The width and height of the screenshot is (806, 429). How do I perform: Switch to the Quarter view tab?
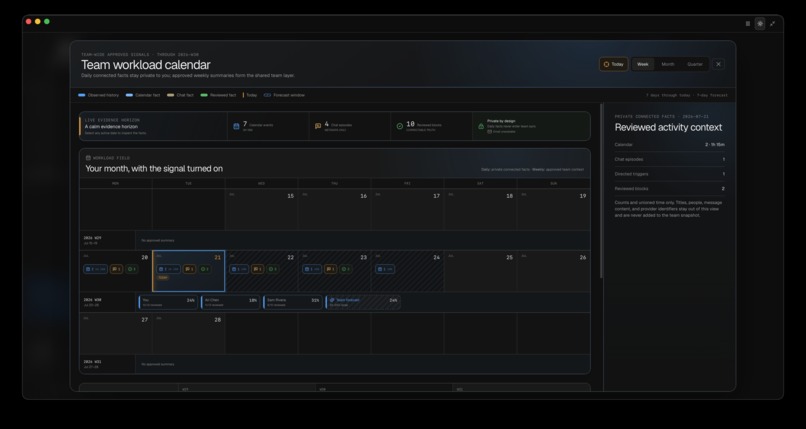pyautogui.click(x=694, y=64)
